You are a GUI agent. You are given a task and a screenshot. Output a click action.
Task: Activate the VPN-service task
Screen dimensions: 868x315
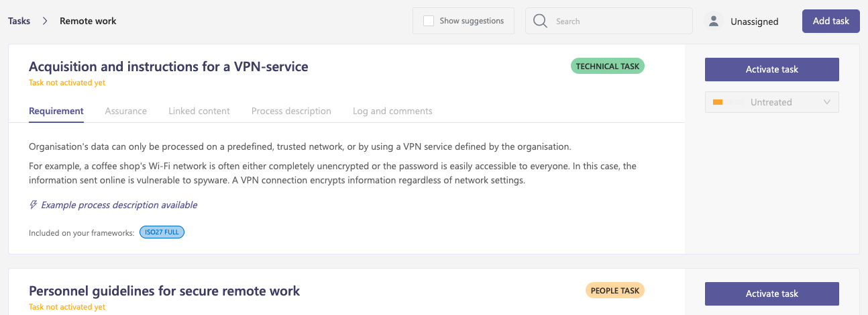[x=772, y=69]
